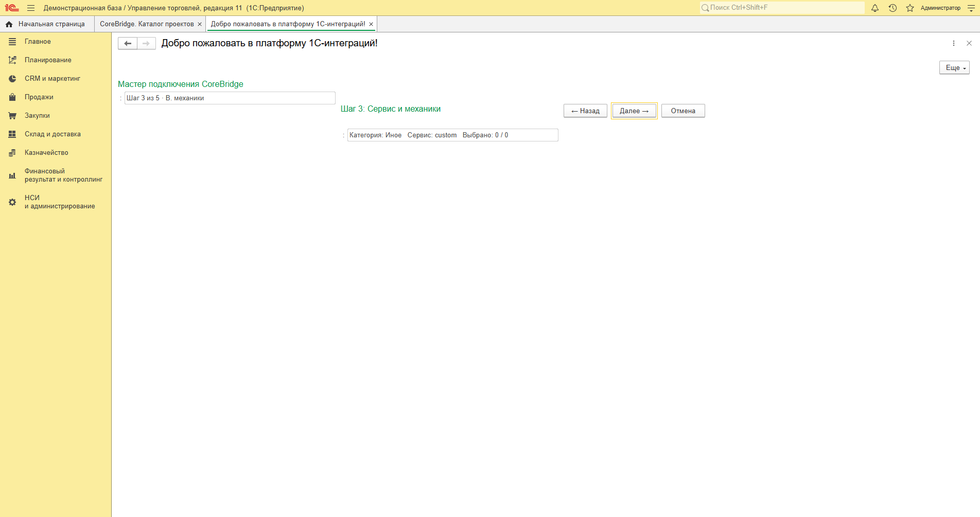Open Финансовый результат и контроллинг section
This screenshot has height=517, width=980.
click(56, 175)
